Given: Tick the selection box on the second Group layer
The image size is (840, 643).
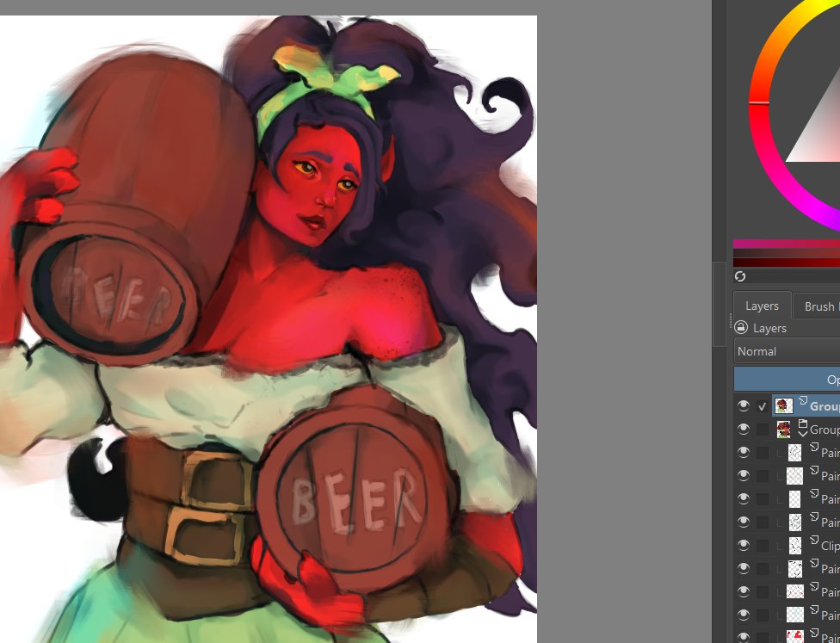Looking at the screenshot, I should pyautogui.click(x=763, y=430).
